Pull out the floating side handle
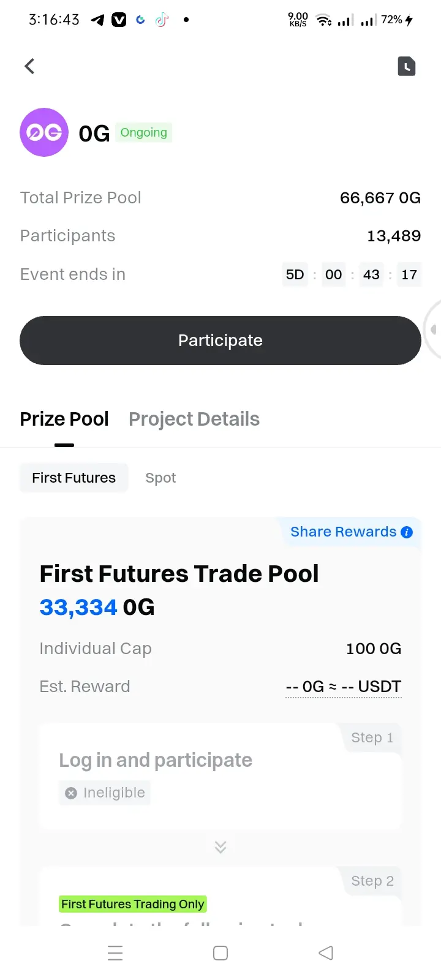The image size is (441, 980). 432,330
